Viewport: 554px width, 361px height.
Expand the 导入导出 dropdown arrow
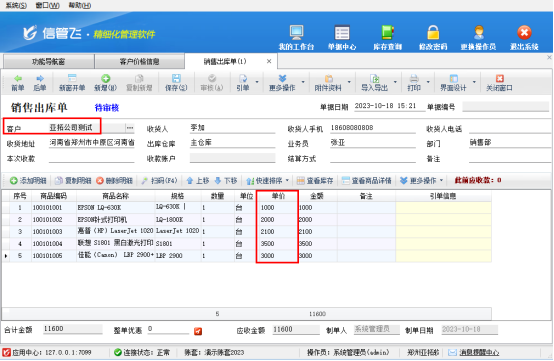click(x=395, y=82)
